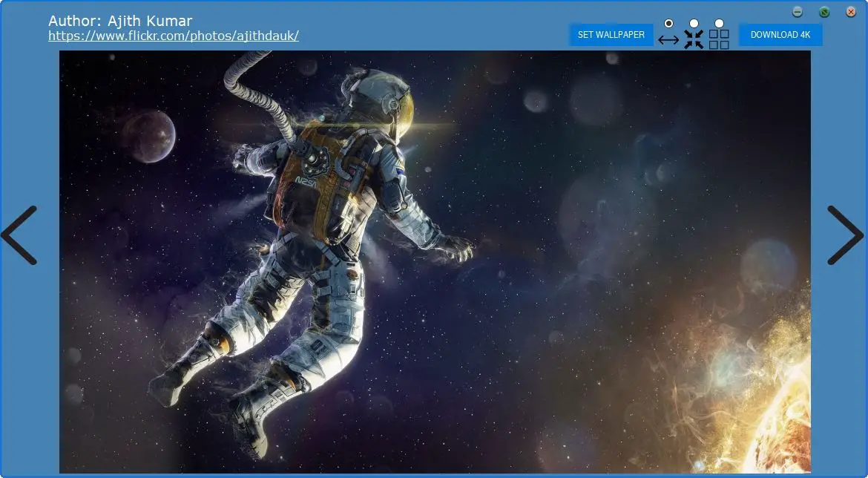Close the wallpaper viewer window
Viewport: 868px width, 478px height.
pyautogui.click(x=851, y=12)
